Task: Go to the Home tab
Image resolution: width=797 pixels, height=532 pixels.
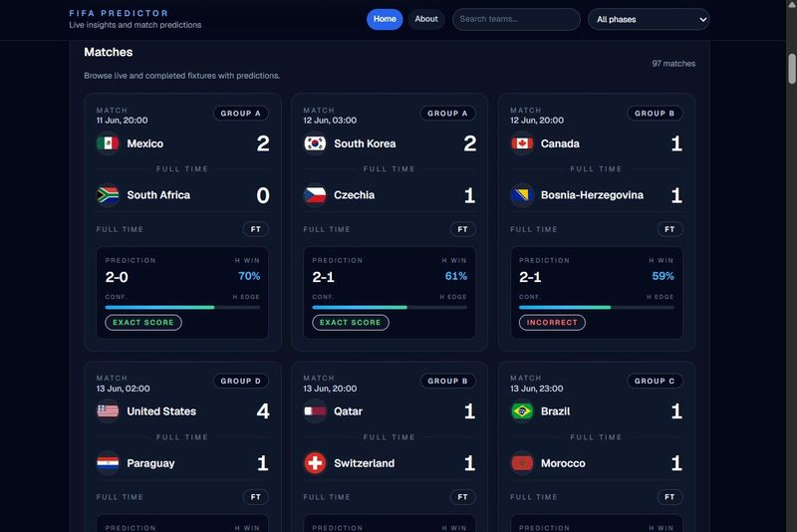Action: pyautogui.click(x=385, y=19)
